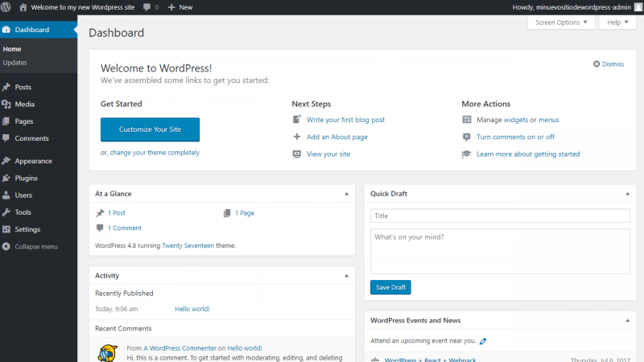Image resolution: width=644 pixels, height=362 pixels.
Task: Focus the Quick Draft Title field
Action: tap(500, 216)
